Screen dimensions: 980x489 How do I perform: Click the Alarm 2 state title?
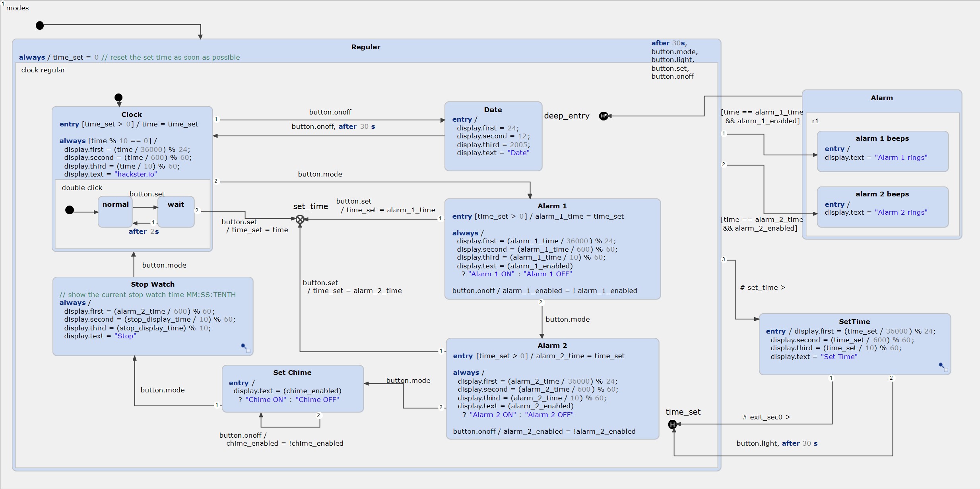pos(552,345)
